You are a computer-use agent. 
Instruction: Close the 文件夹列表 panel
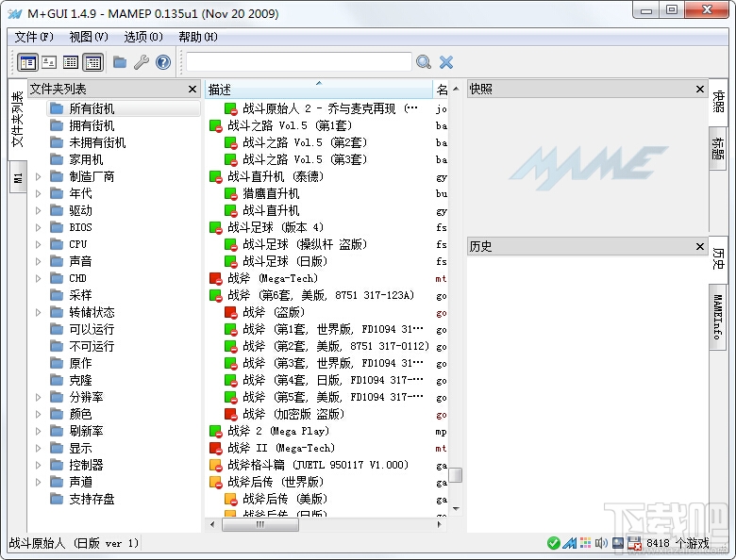pyautogui.click(x=192, y=90)
